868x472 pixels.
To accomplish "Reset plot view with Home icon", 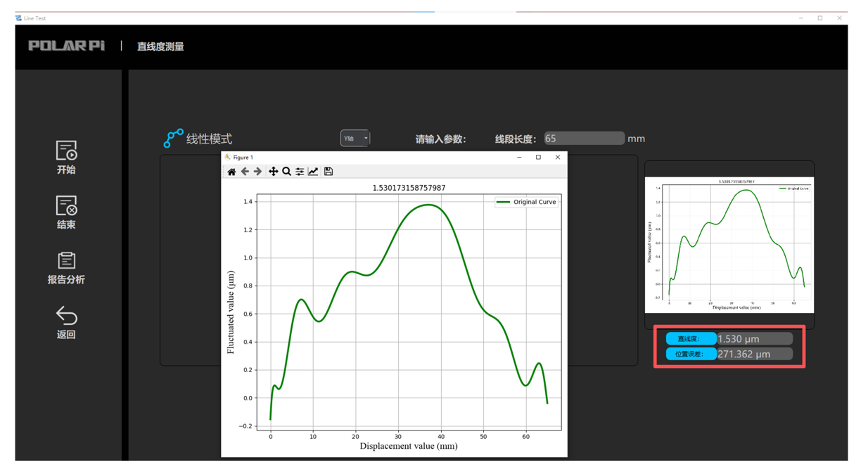I will point(231,172).
